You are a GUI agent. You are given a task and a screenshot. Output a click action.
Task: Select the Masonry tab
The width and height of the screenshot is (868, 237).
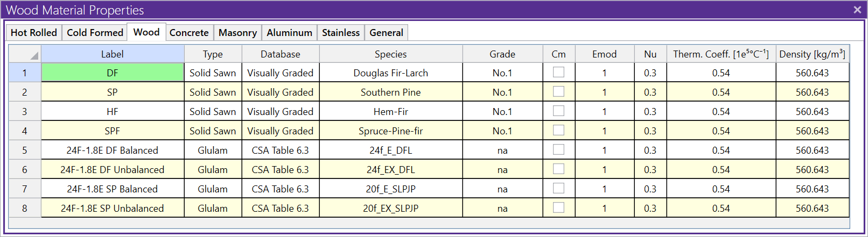point(237,33)
